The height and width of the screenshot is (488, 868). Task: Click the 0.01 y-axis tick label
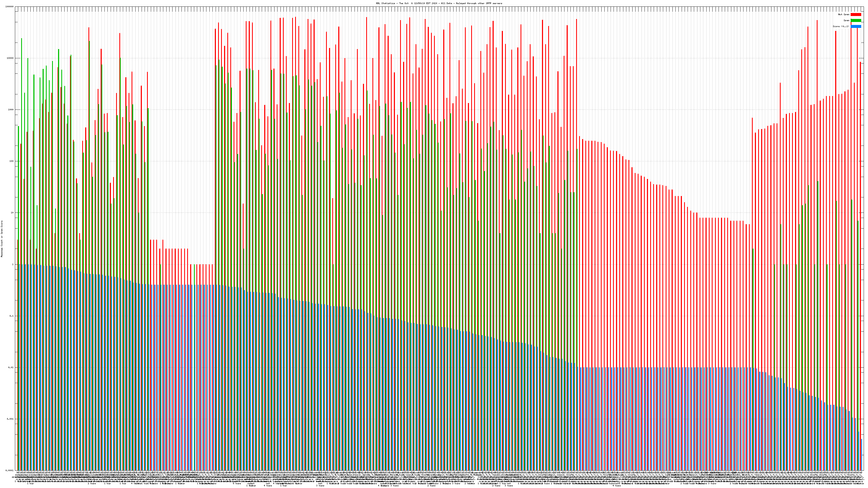tap(11, 367)
